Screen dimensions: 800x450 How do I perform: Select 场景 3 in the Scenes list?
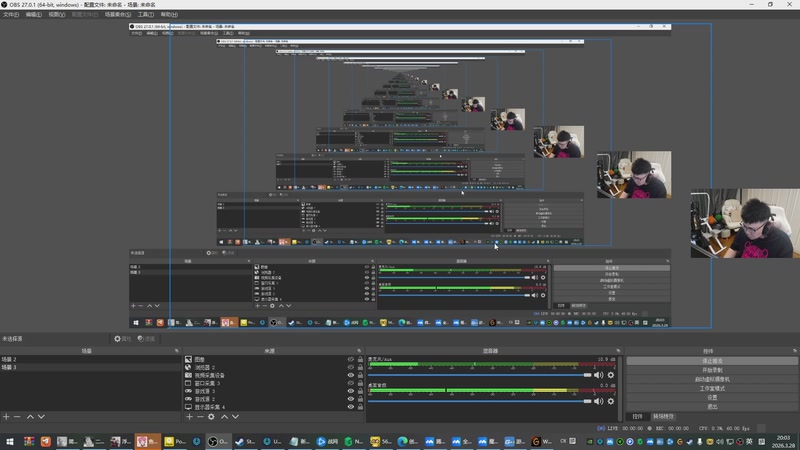(90, 367)
